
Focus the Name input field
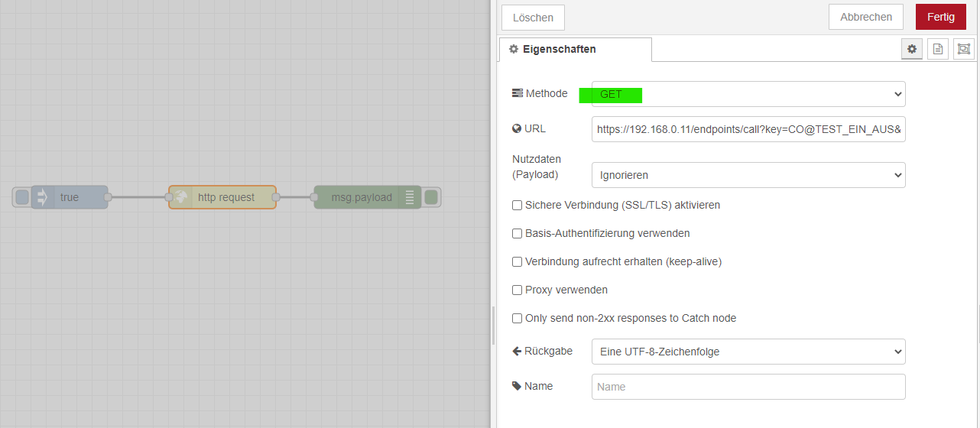[x=748, y=387]
